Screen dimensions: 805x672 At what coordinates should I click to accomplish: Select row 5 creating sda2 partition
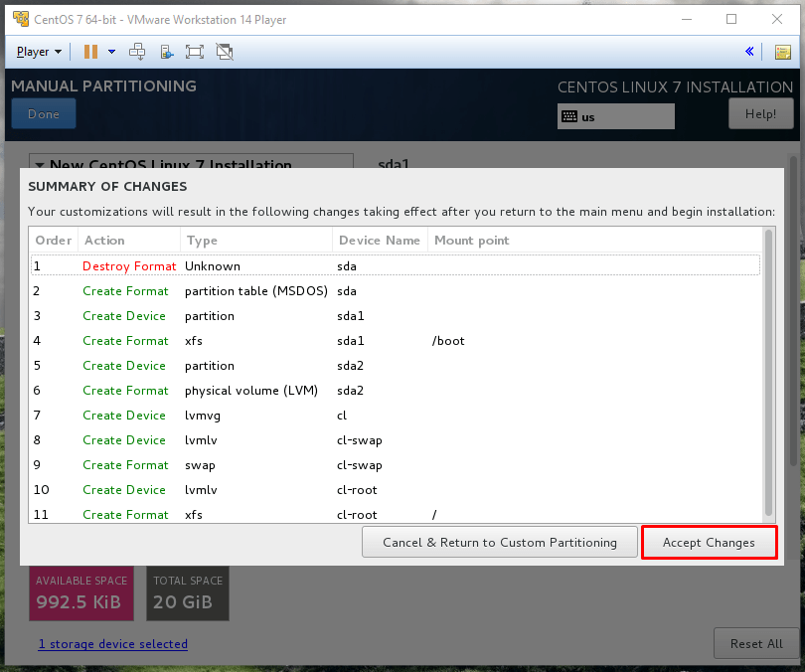[396, 366]
